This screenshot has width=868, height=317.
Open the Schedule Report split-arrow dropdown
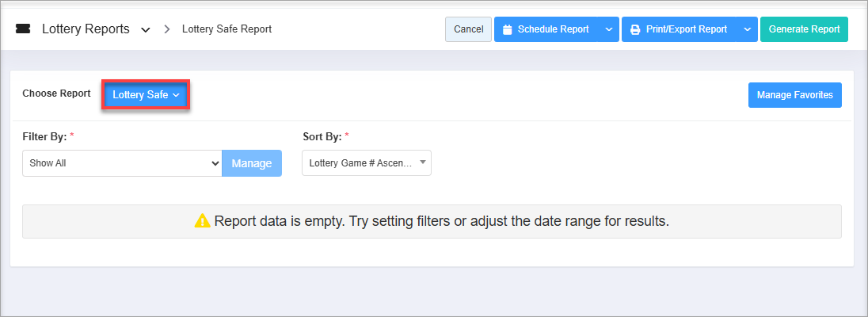coord(608,29)
